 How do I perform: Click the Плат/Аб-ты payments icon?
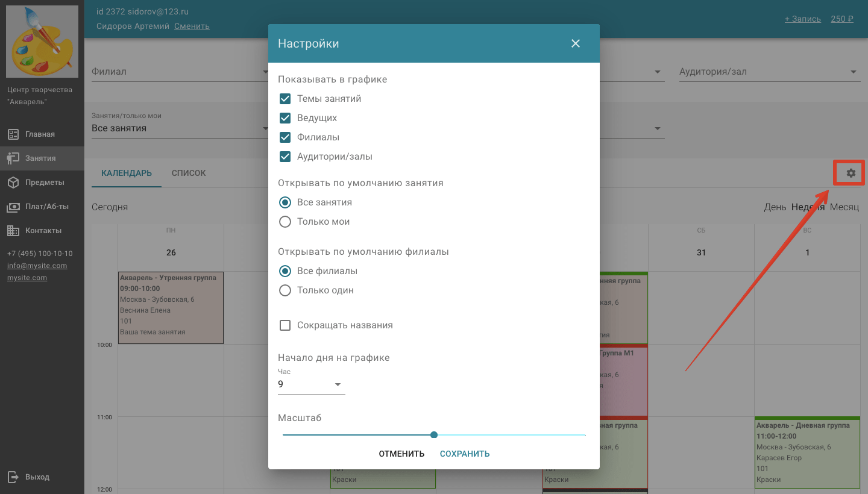coord(13,207)
